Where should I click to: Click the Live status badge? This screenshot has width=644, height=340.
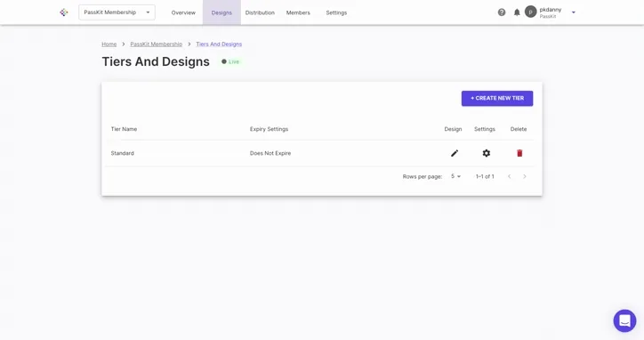(230, 61)
